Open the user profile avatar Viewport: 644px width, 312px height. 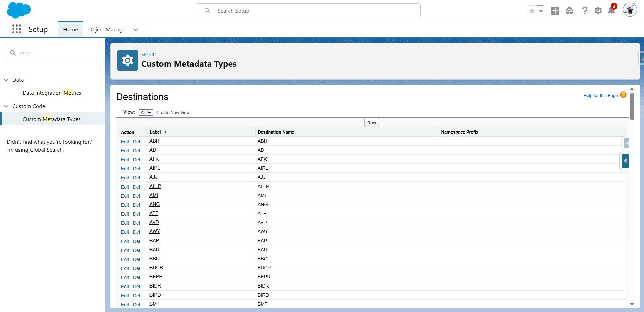pos(630,10)
